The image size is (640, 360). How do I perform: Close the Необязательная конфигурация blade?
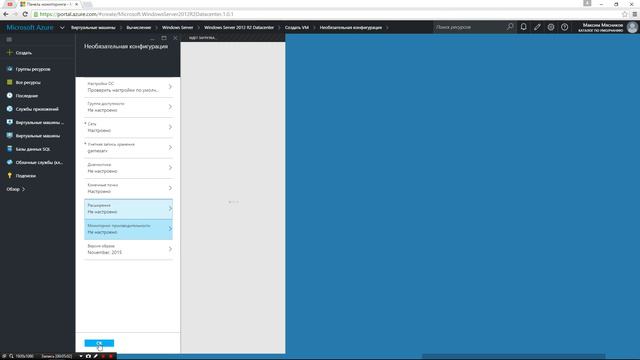(175, 38)
